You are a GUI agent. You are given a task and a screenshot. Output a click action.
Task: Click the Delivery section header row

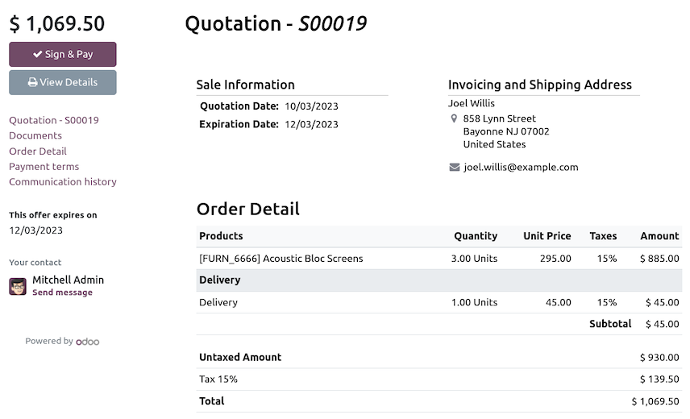coord(220,280)
